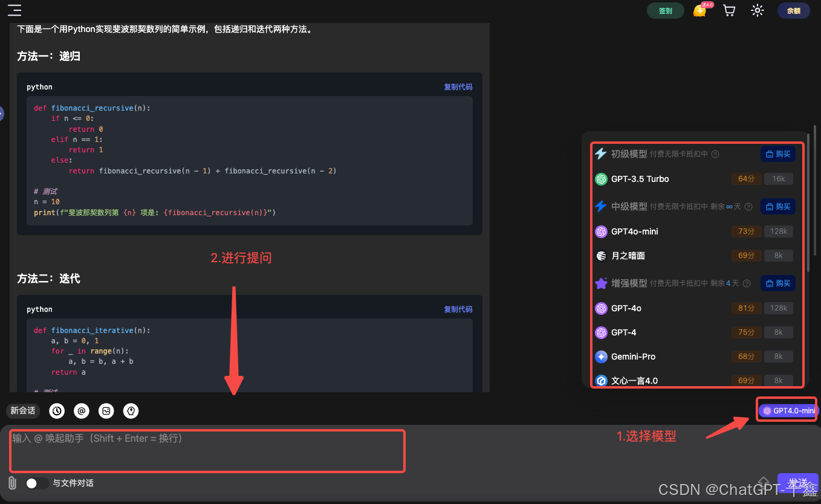Click the 方法二:迭代 heading

[49, 279]
